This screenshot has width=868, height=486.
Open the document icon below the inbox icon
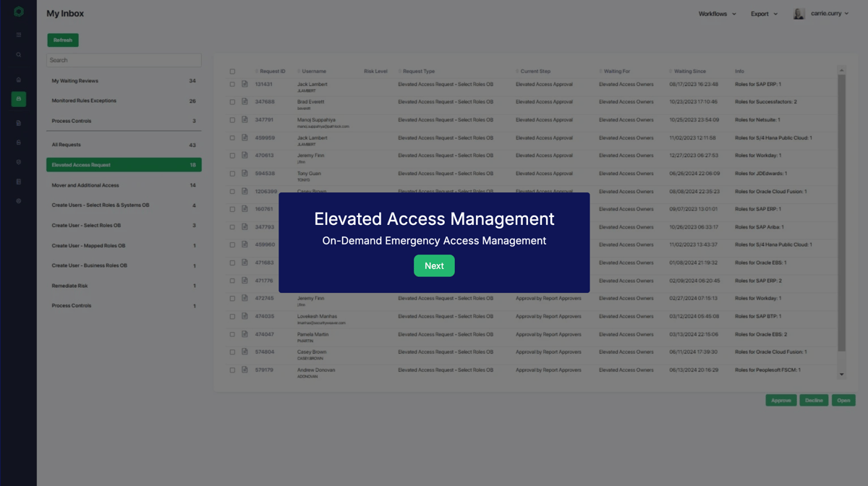click(19, 123)
